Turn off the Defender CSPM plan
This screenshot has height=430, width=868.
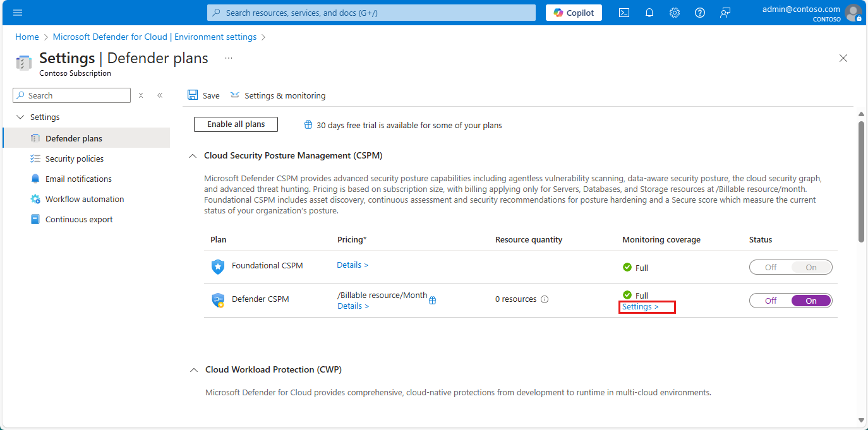pyautogui.click(x=771, y=301)
